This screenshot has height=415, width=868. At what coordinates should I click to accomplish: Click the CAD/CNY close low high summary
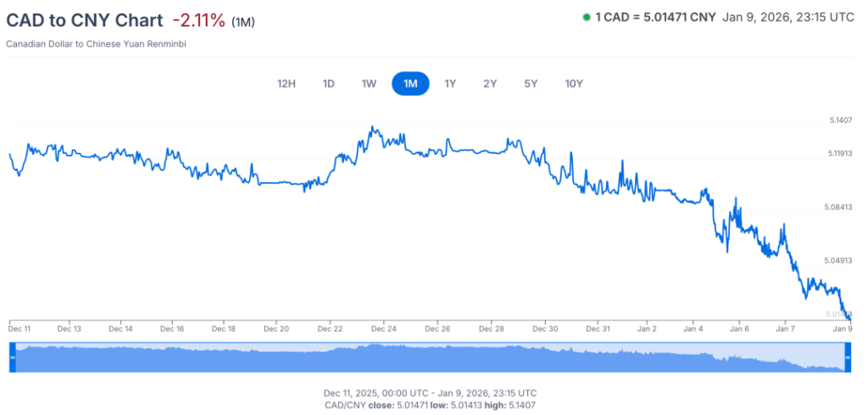[x=430, y=405]
